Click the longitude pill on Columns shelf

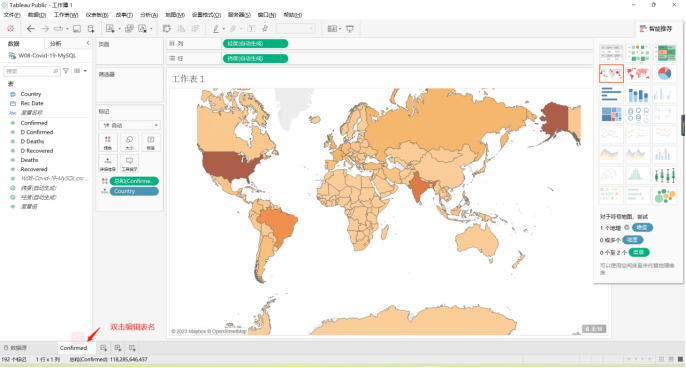point(256,43)
